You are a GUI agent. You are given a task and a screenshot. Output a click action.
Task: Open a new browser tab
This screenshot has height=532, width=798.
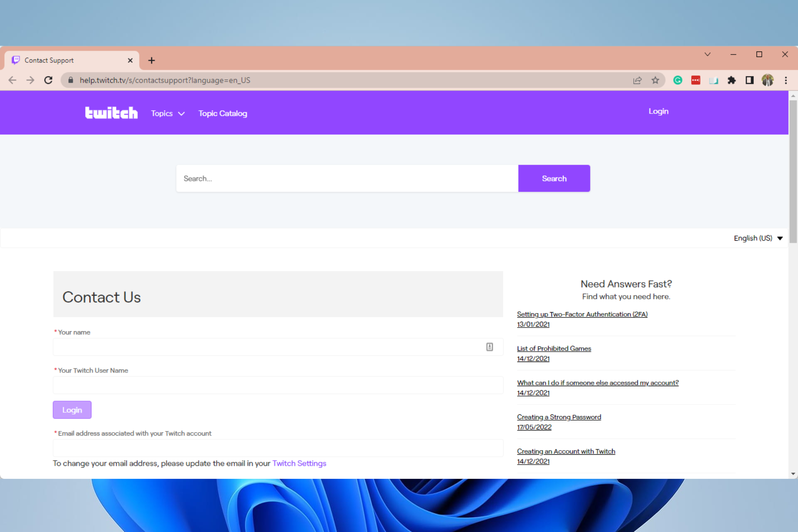pyautogui.click(x=152, y=61)
